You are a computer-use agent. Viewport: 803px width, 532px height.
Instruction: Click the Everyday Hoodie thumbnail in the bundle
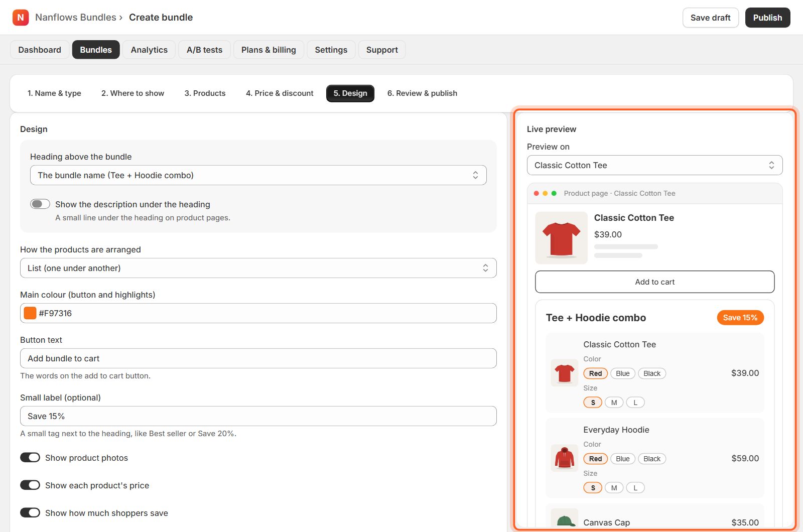565,458
